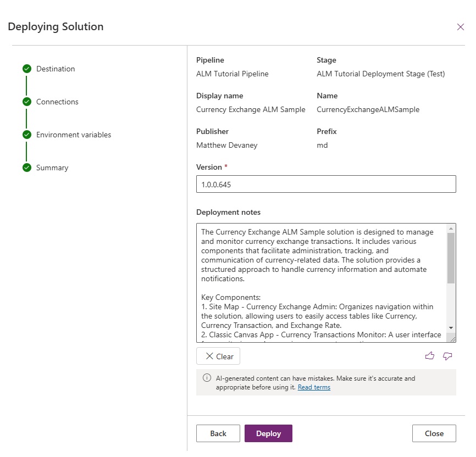Clear the deployment notes
The image size is (476, 457).
point(218,356)
